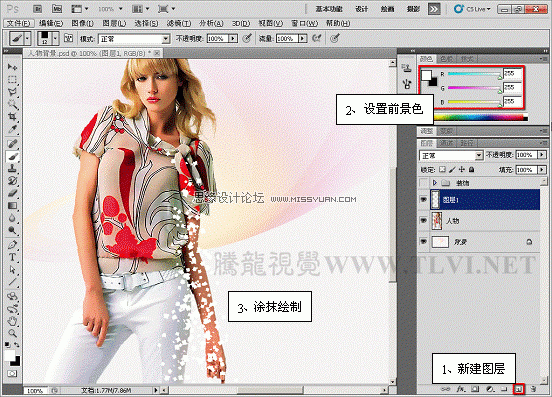Viewport: 552px width, 397px height.
Task: Switch to the 色板 swatches tab
Action: (x=446, y=59)
